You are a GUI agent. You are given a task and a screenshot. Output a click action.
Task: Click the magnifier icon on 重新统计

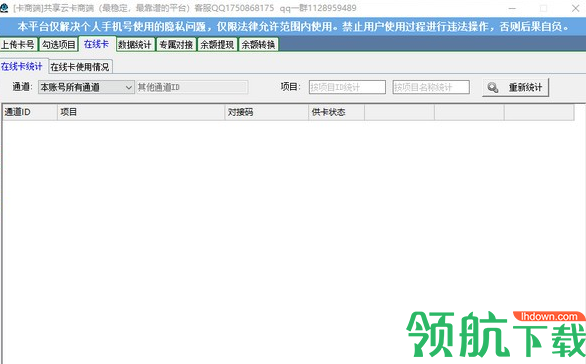[x=493, y=87]
